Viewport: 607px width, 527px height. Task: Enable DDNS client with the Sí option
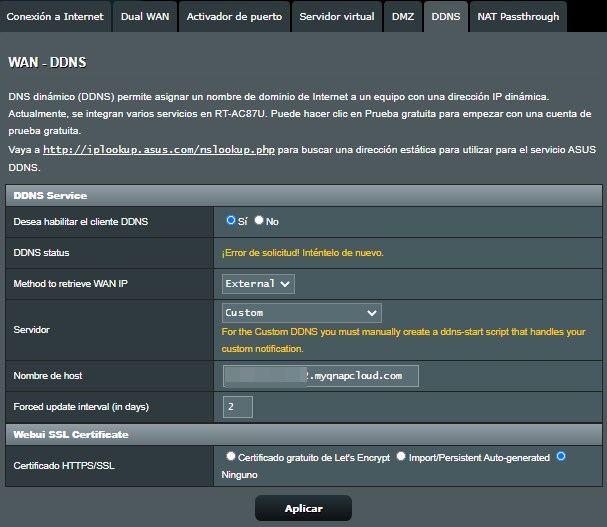pos(231,220)
